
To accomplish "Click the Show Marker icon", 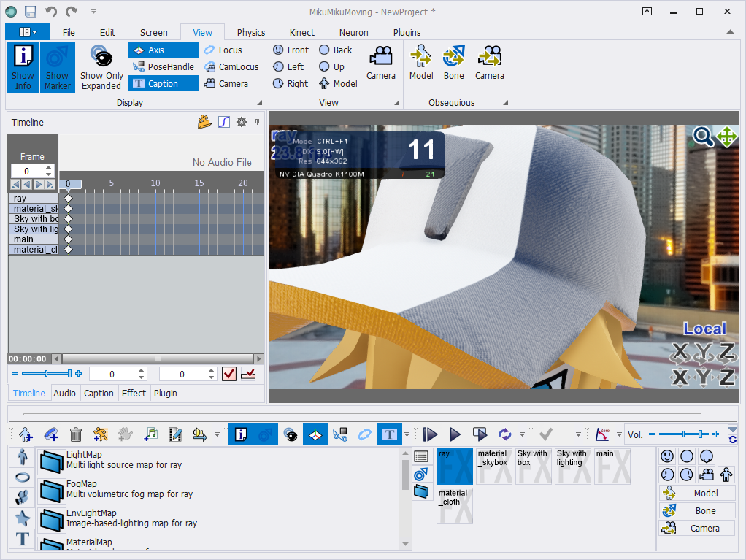I will 57,66.
